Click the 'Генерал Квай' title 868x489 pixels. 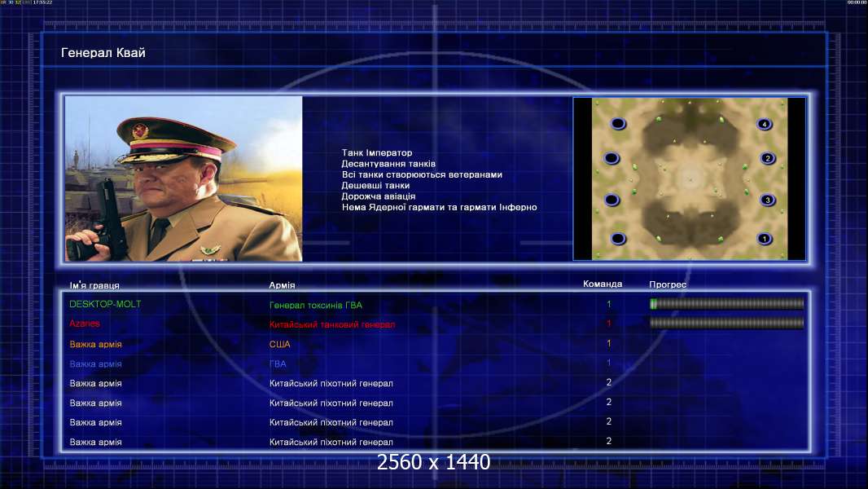tap(103, 53)
